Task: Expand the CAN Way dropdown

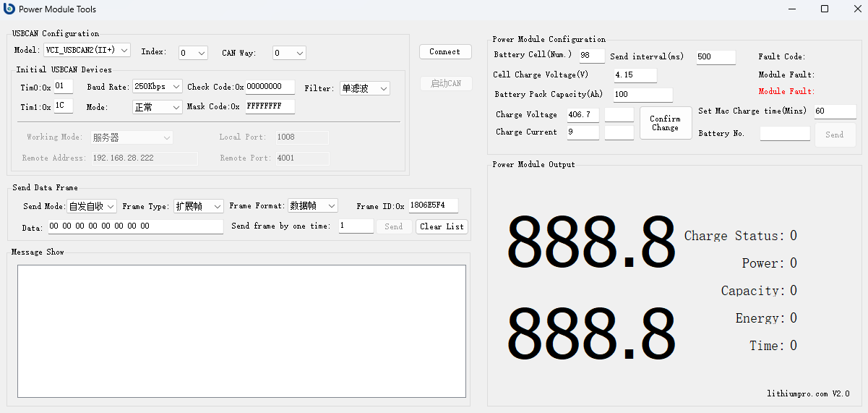Action: click(289, 53)
